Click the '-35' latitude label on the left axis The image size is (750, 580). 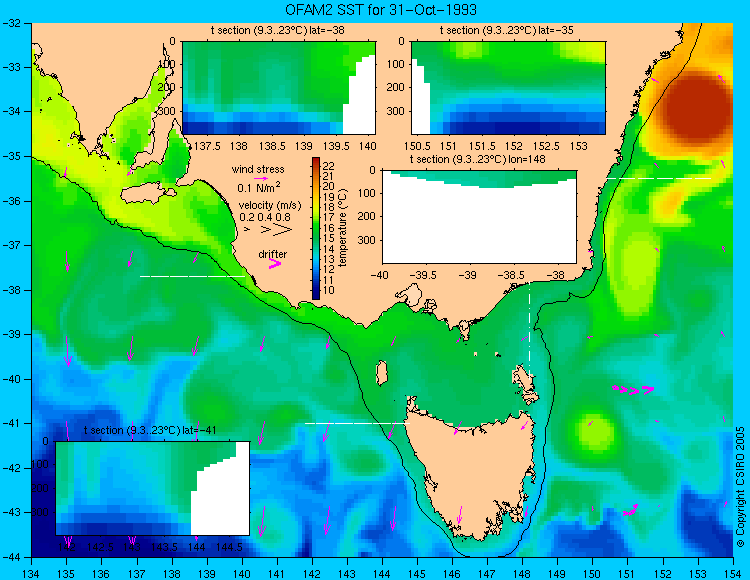click(x=11, y=156)
